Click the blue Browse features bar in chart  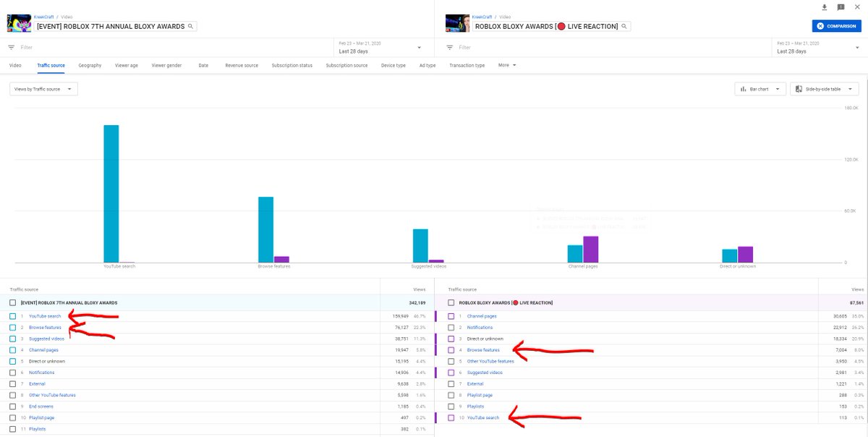(265, 229)
